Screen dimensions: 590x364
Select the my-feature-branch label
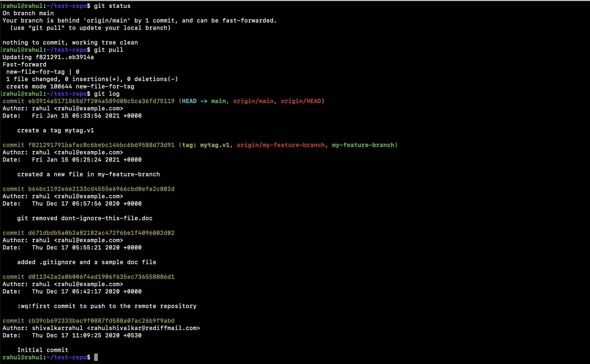(x=364, y=145)
